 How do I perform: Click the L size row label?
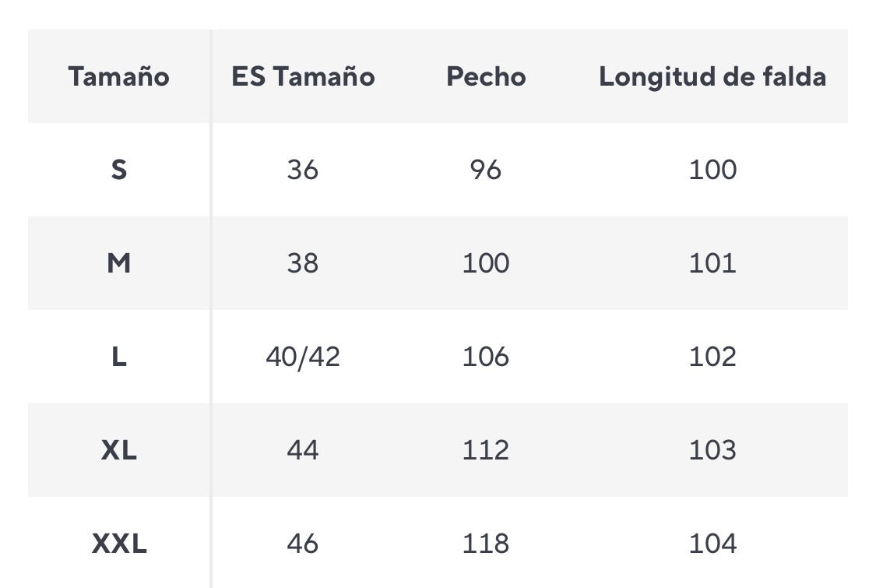coord(118,357)
